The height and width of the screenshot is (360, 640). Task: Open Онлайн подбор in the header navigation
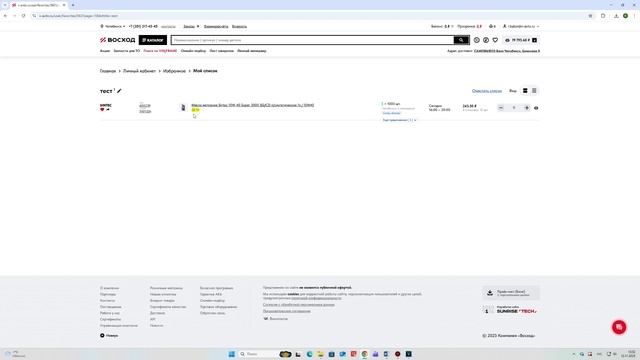193,51
